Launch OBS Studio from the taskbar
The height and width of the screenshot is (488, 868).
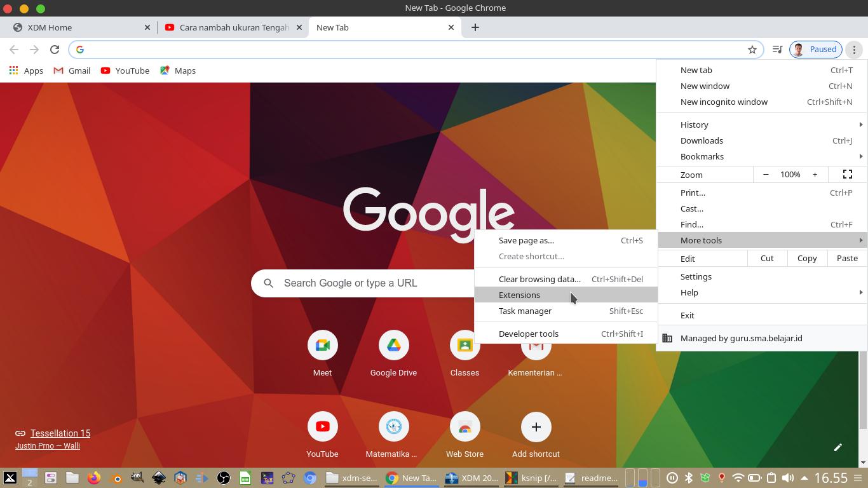(224, 478)
